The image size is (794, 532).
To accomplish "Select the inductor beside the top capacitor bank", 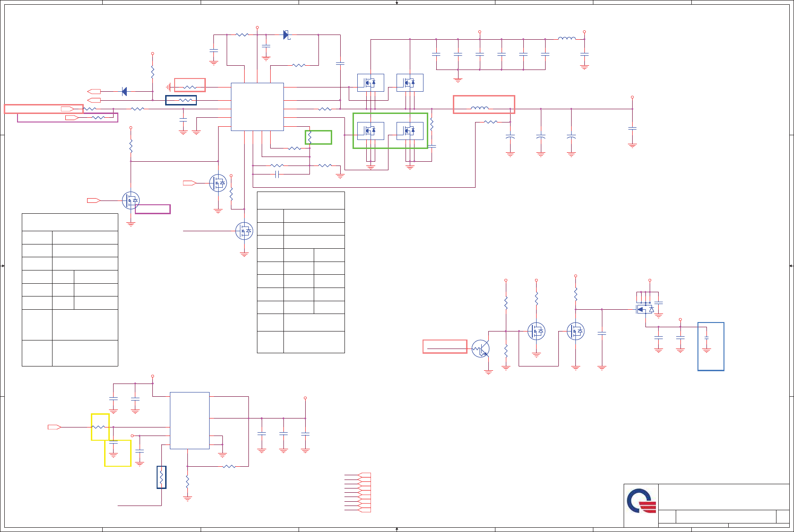I will [x=567, y=38].
